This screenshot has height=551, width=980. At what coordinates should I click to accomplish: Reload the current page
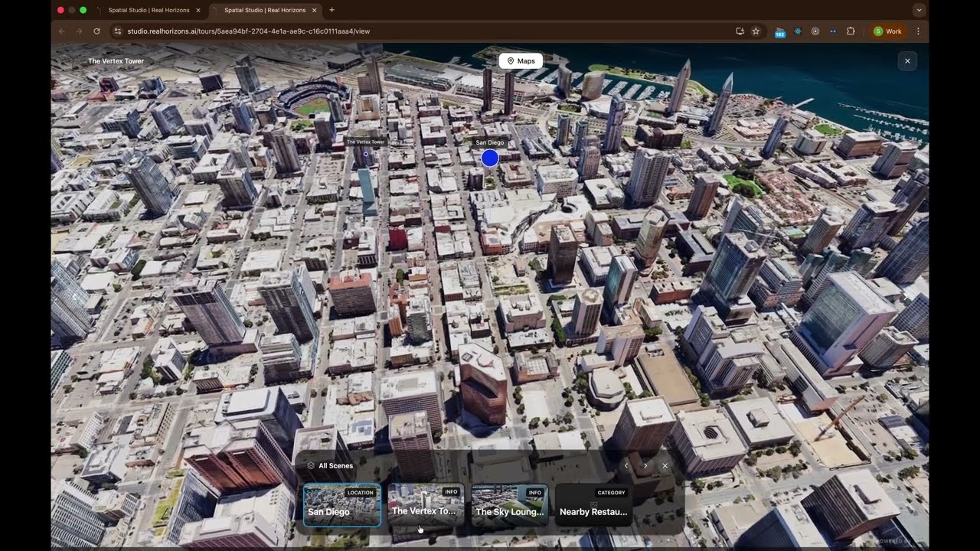click(96, 31)
